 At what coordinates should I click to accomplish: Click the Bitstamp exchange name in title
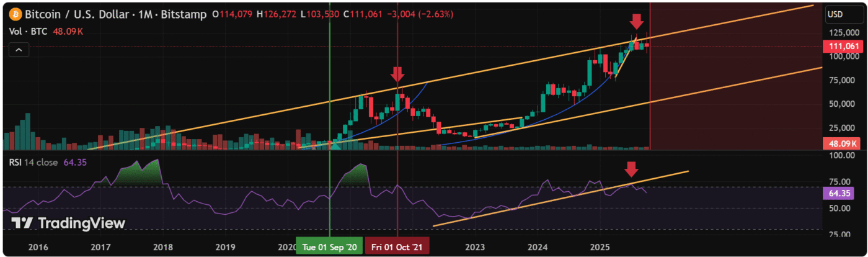coord(182,14)
